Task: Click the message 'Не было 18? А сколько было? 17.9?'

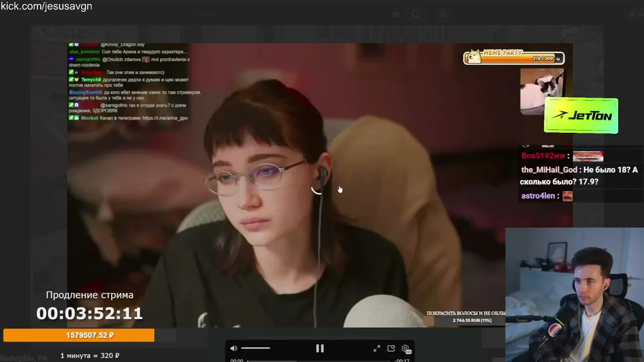Action: pos(579,176)
